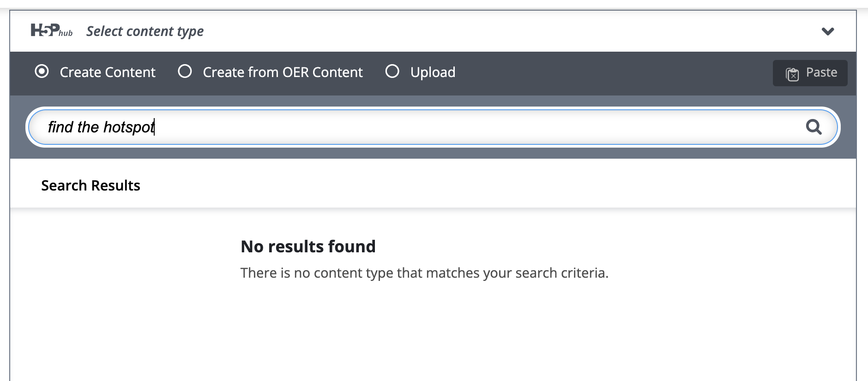The image size is (868, 381).
Task: Click the typed text "find the hotspot"
Action: pyautogui.click(x=101, y=127)
